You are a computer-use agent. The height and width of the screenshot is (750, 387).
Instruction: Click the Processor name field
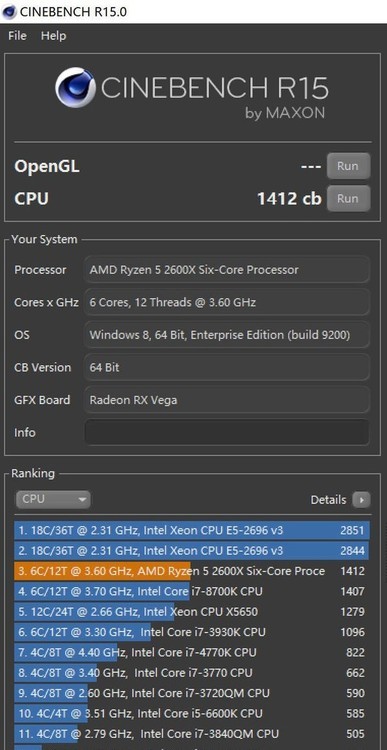click(227, 270)
